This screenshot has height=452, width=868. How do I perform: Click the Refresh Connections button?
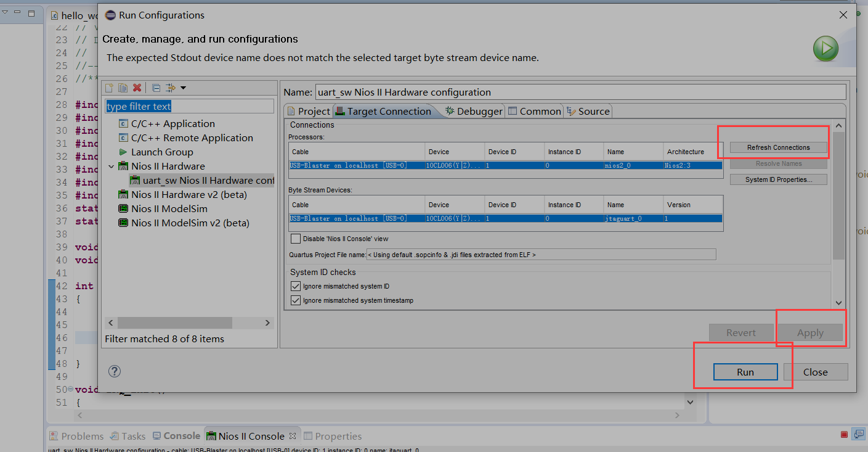(x=778, y=147)
